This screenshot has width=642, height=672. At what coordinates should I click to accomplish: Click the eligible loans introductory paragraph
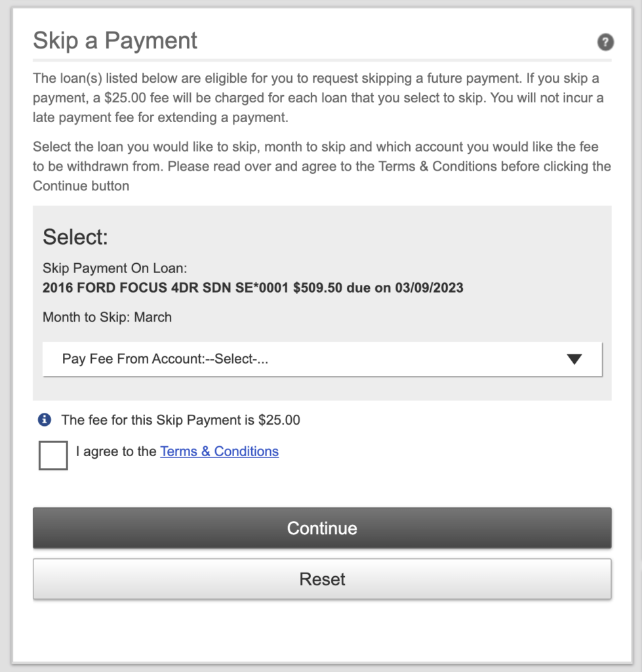tap(318, 98)
